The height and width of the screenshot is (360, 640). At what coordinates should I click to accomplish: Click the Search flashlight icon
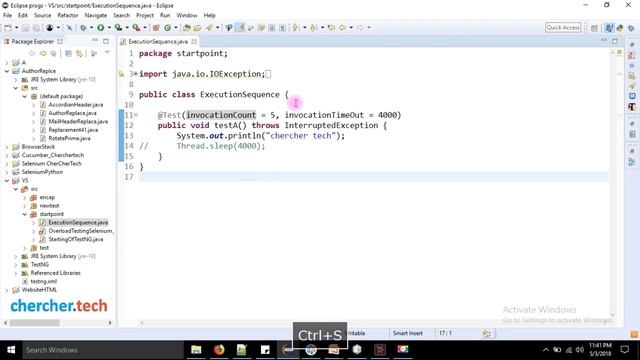click(209, 28)
